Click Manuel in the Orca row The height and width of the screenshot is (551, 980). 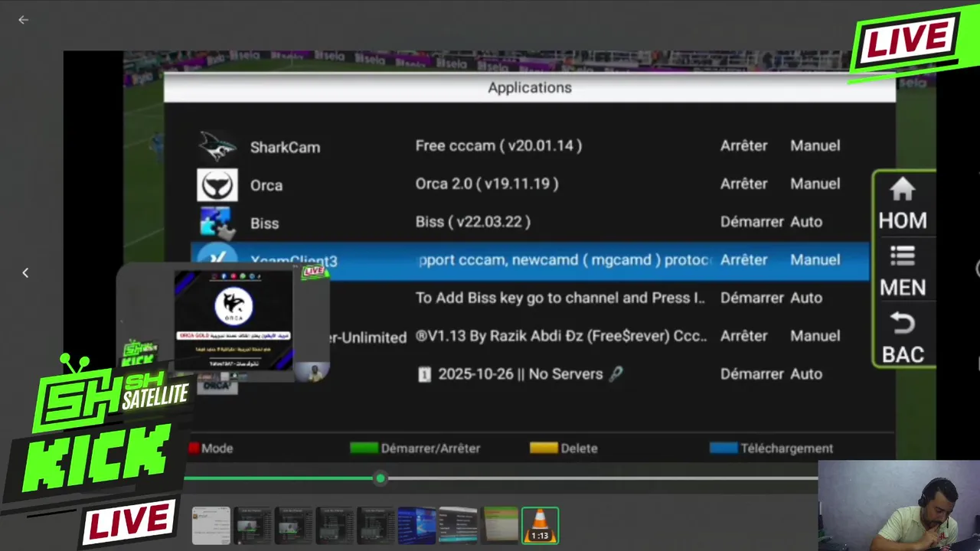coord(815,184)
